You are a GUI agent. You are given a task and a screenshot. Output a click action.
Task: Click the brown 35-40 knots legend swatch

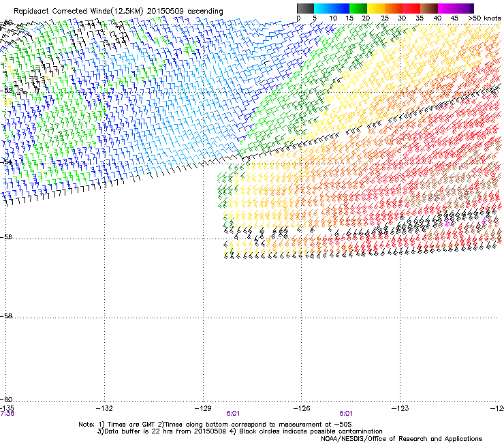(x=429, y=8)
